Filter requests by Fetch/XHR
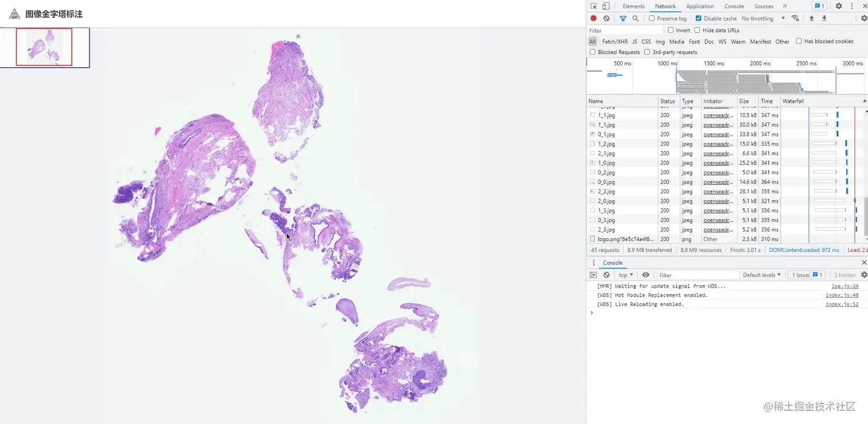 (615, 42)
